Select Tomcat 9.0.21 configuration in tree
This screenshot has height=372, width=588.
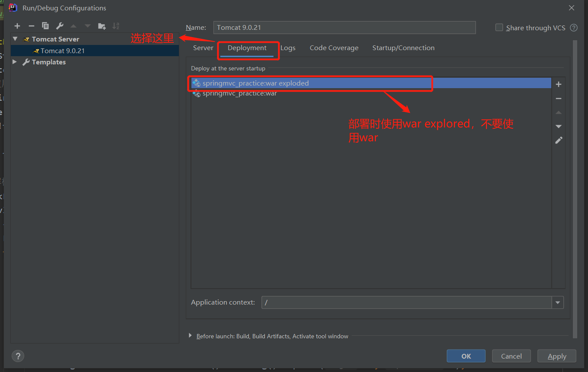click(x=95, y=51)
